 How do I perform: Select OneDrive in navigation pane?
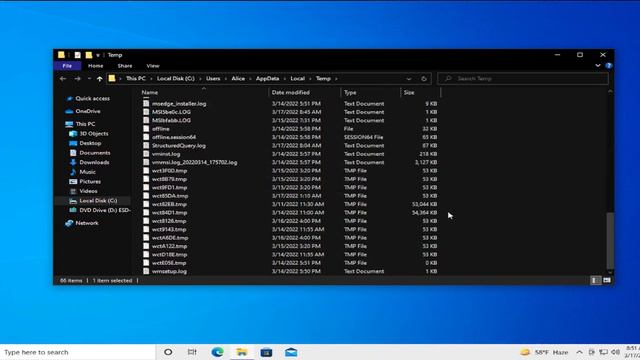pyautogui.click(x=88, y=111)
